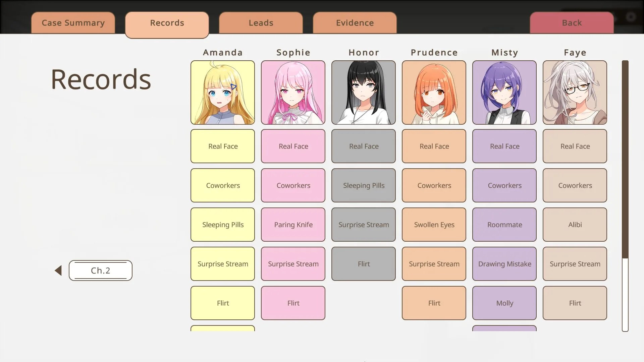Open the Ch.2 chapter selector

tap(101, 270)
